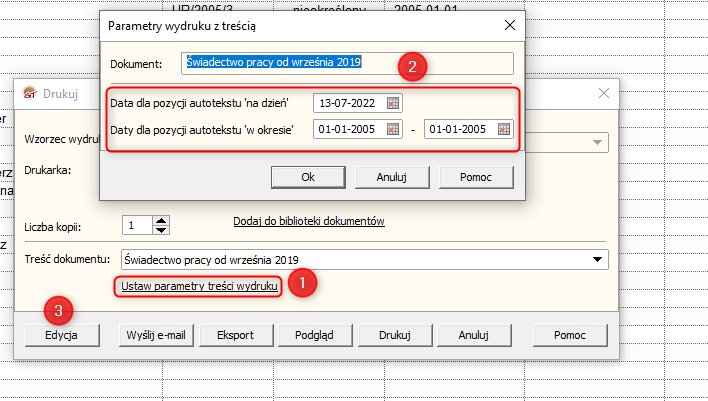The image size is (708, 401).
Task: Click the Eksport button
Action: [236, 335]
